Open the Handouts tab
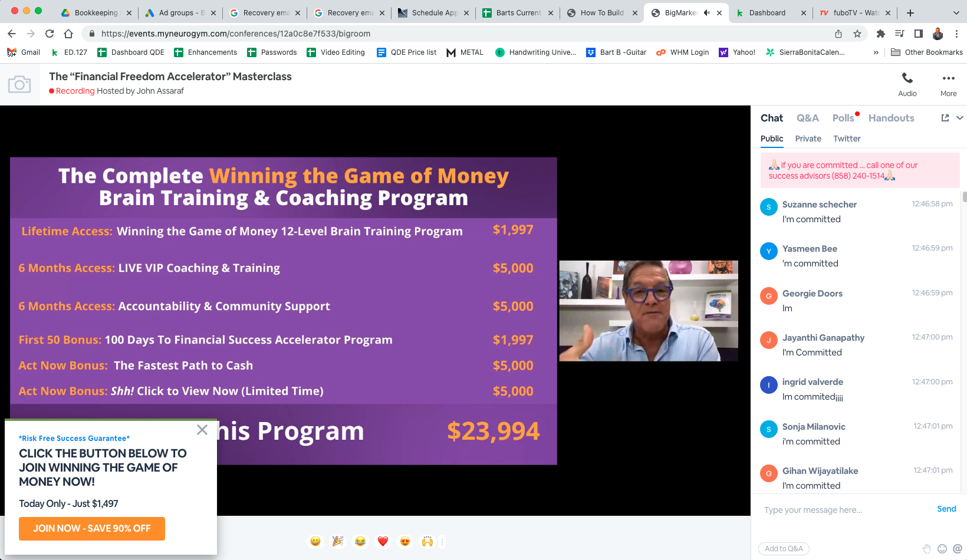Viewport: 967px width, 560px height. pos(891,118)
